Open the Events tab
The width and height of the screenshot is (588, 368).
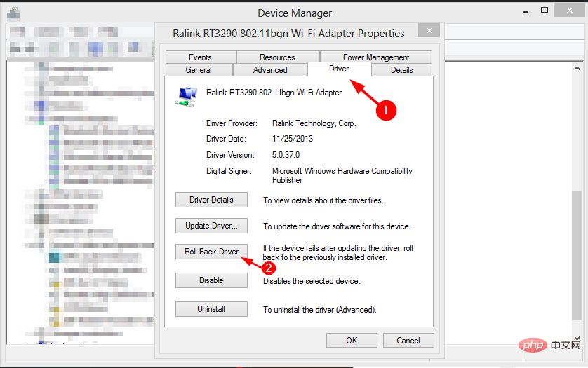click(x=201, y=57)
